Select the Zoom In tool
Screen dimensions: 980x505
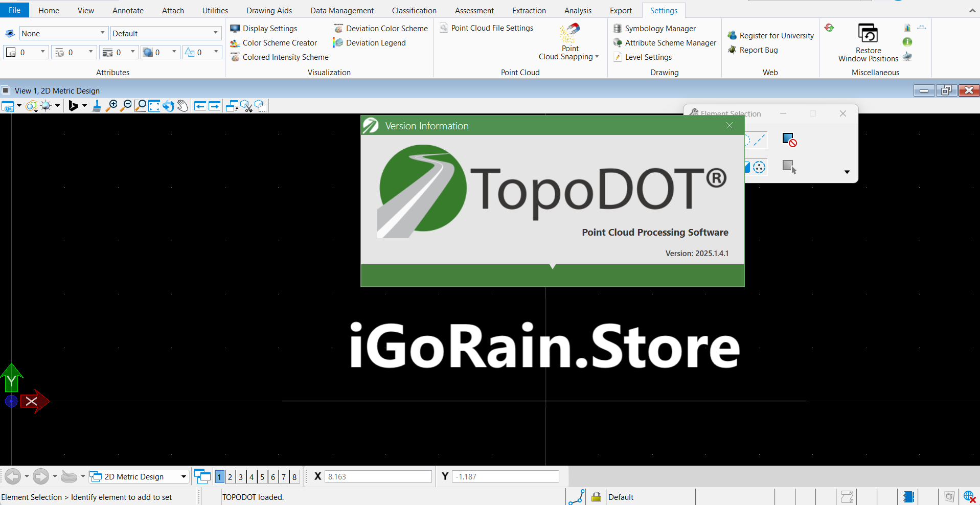[x=112, y=106]
